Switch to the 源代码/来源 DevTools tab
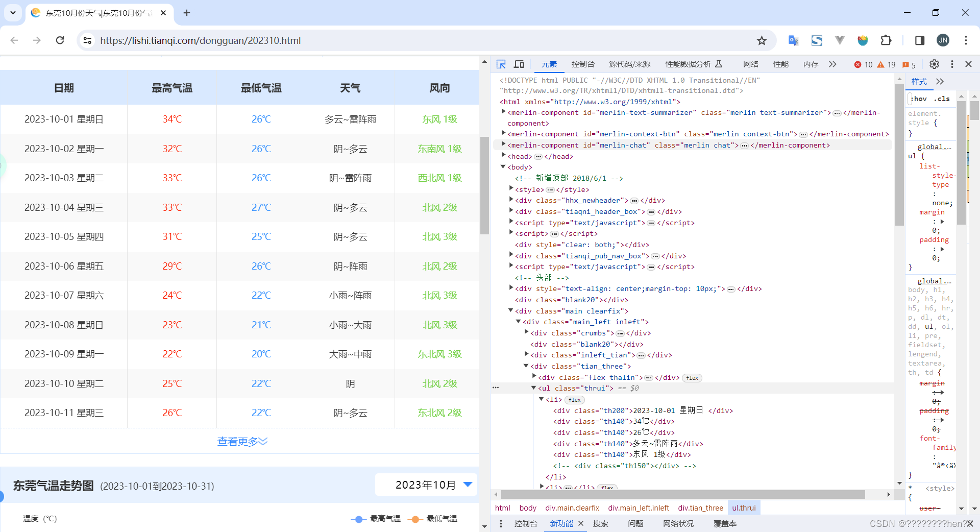Image resolution: width=980 pixels, height=532 pixels. 630,64
